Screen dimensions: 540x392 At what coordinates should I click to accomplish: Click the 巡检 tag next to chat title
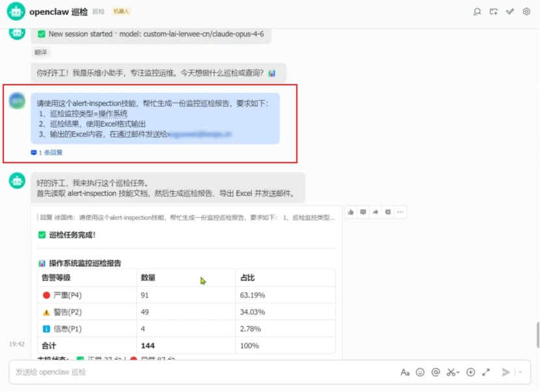click(98, 11)
